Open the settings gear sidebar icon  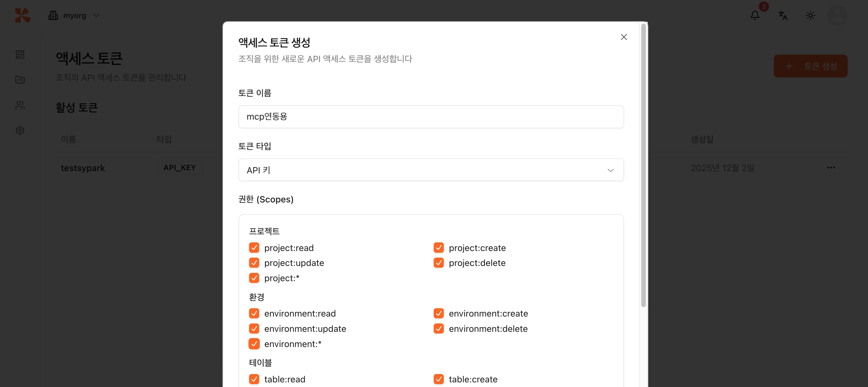[x=20, y=130]
